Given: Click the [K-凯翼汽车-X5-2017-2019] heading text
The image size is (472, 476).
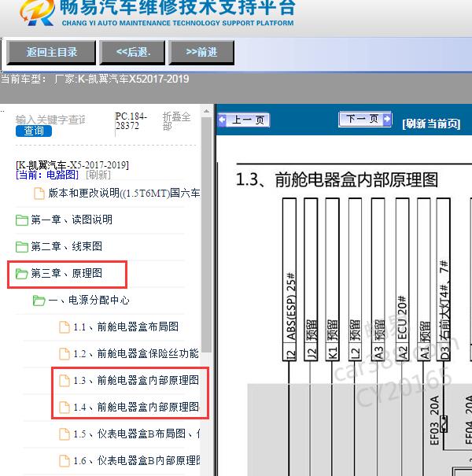Looking at the screenshot, I should pyautogui.click(x=72, y=165).
